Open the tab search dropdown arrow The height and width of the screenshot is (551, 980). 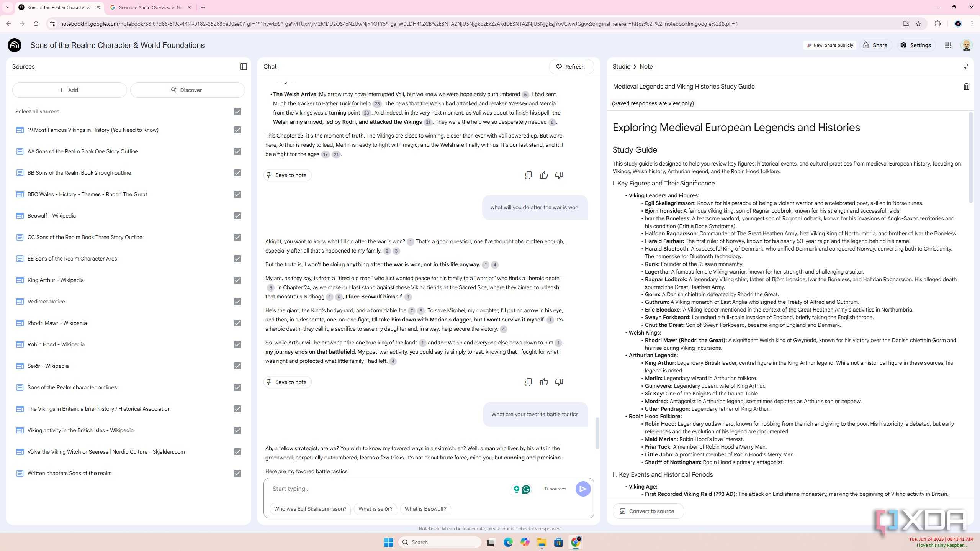pos(7,7)
